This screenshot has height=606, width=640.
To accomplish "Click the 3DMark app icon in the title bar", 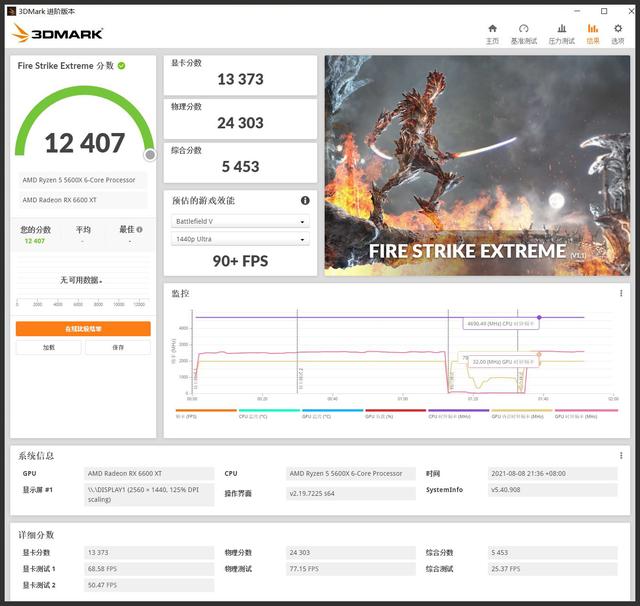I will [x=11, y=11].
